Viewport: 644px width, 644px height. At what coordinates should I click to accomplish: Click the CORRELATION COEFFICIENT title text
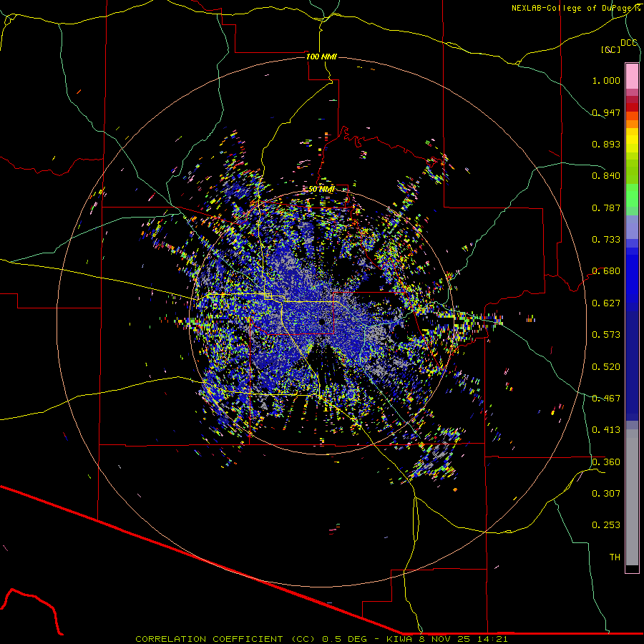coord(209,639)
